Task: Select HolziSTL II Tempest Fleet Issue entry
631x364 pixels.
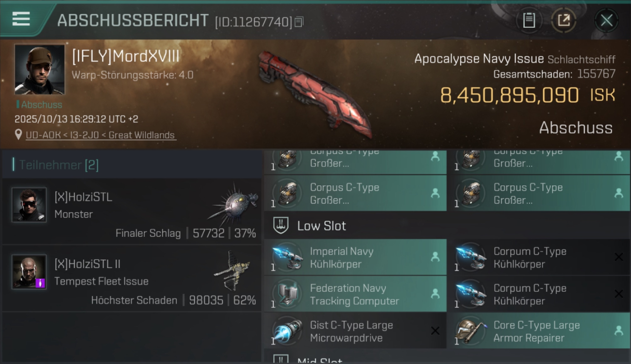Action: tap(132, 278)
